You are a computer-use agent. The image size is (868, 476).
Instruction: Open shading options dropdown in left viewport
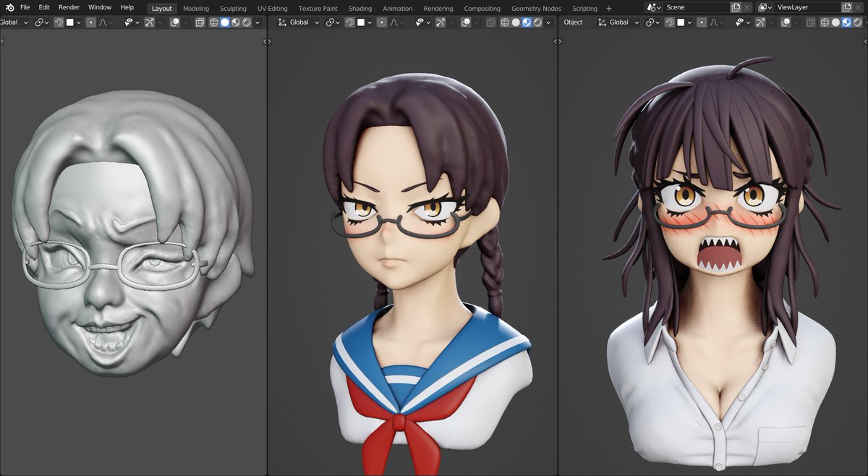coord(258,22)
